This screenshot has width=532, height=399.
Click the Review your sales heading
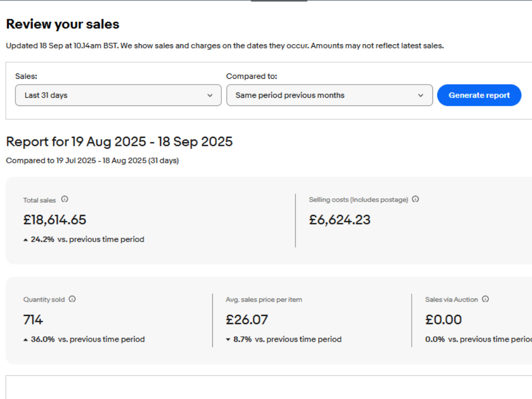[x=63, y=24]
